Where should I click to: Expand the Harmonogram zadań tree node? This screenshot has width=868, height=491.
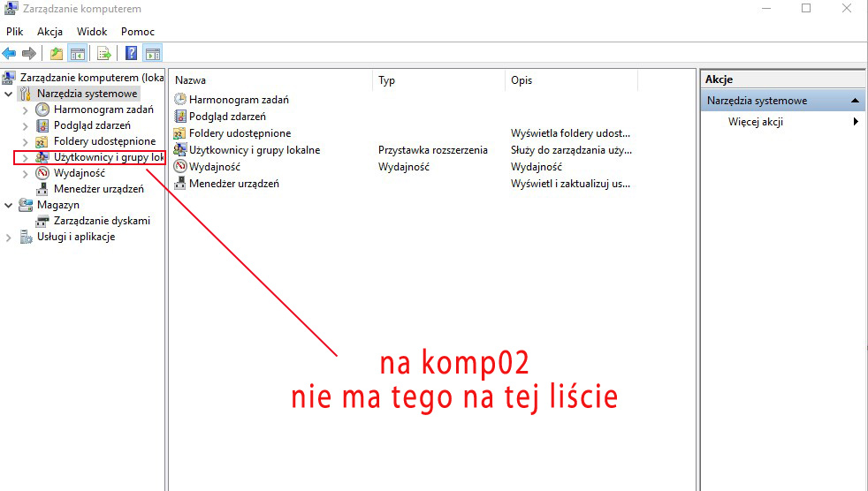click(x=25, y=110)
